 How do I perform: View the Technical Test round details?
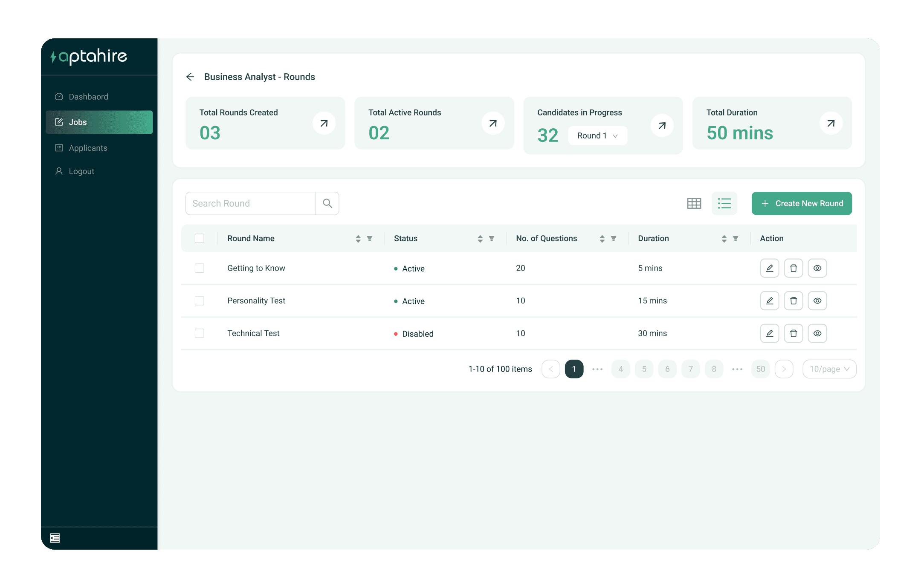tap(817, 333)
